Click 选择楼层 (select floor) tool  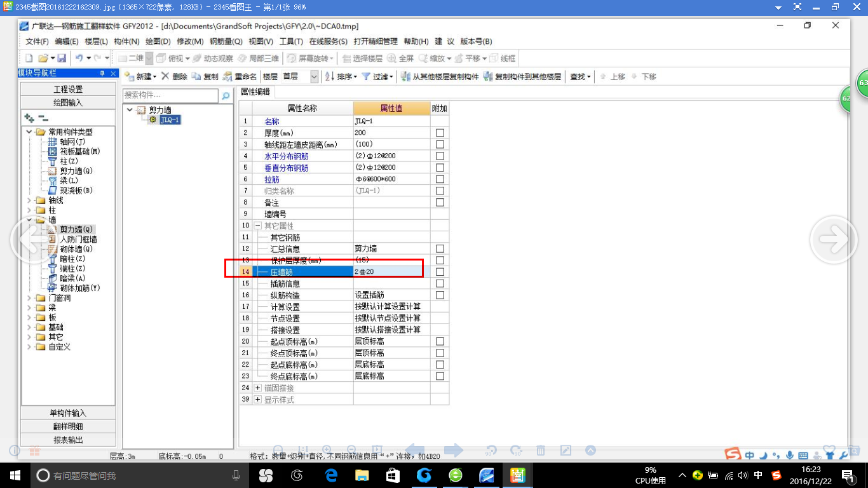click(362, 58)
